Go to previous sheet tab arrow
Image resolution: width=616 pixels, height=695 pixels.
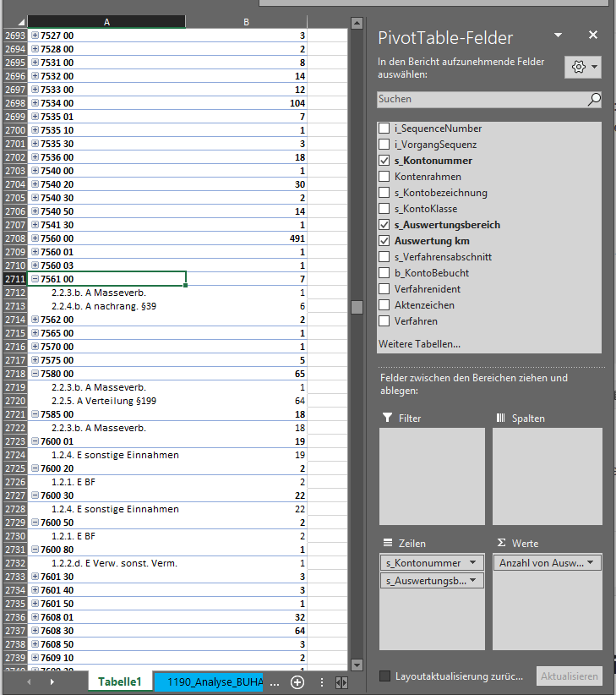coord(30,682)
